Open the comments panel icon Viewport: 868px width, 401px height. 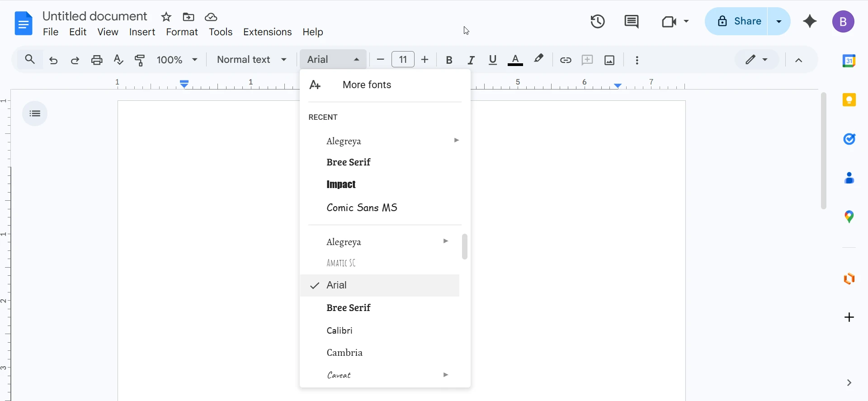(x=631, y=21)
